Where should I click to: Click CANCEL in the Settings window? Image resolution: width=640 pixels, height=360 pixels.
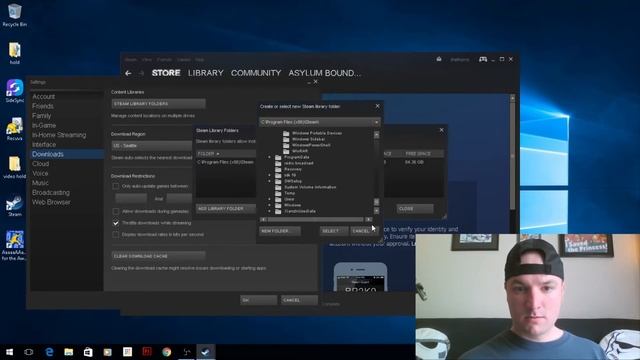tap(299, 300)
